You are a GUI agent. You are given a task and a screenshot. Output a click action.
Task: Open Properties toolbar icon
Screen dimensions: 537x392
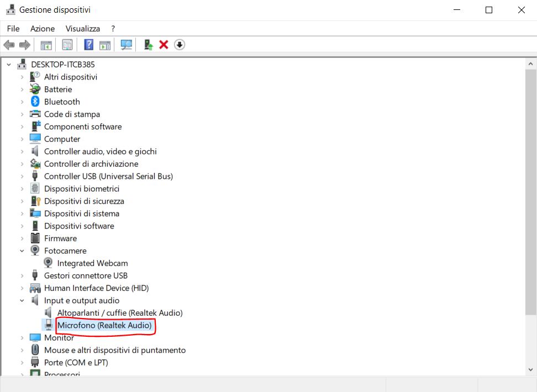click(x=67, y=45)
